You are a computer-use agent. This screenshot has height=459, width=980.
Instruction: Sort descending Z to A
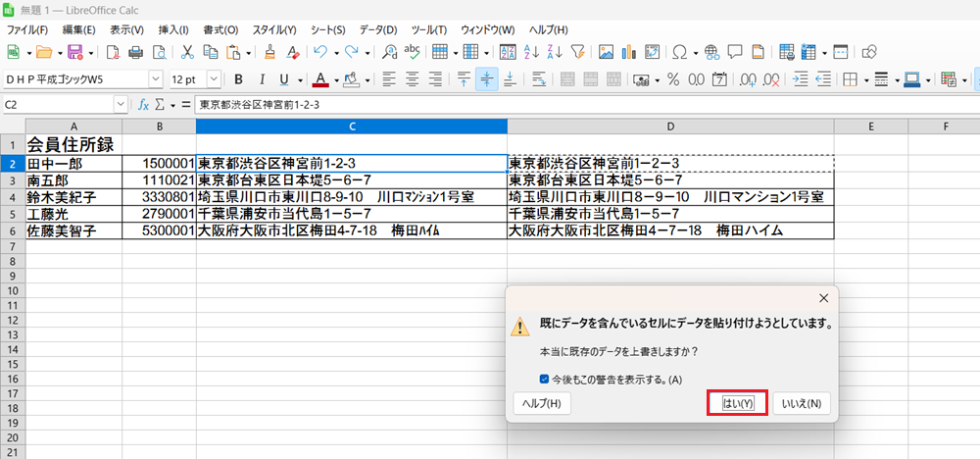pyautogui.click(x=555, y=52)
